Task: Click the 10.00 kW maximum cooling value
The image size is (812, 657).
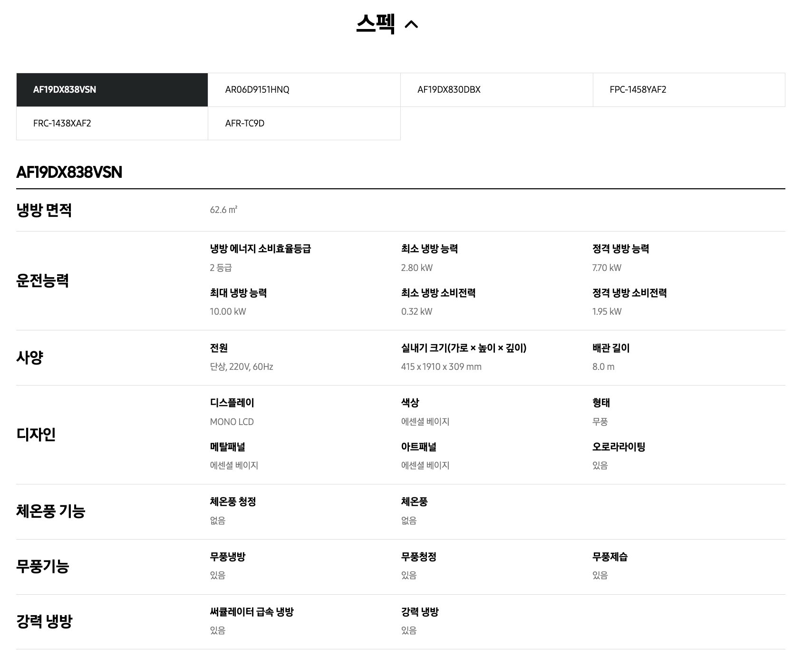Action: [228, 312]
